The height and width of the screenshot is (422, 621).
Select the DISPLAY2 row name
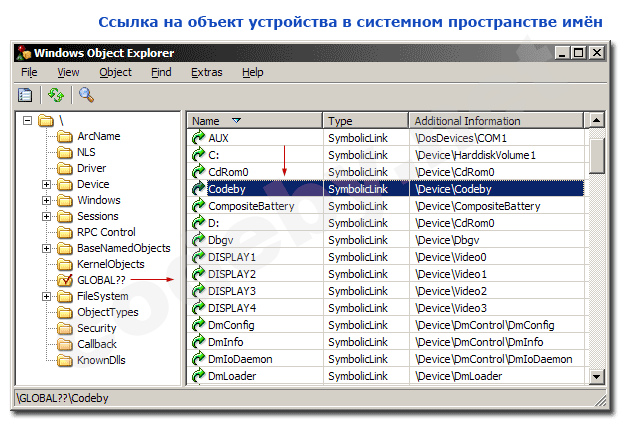pyautogui.click(x=232, y=274)
